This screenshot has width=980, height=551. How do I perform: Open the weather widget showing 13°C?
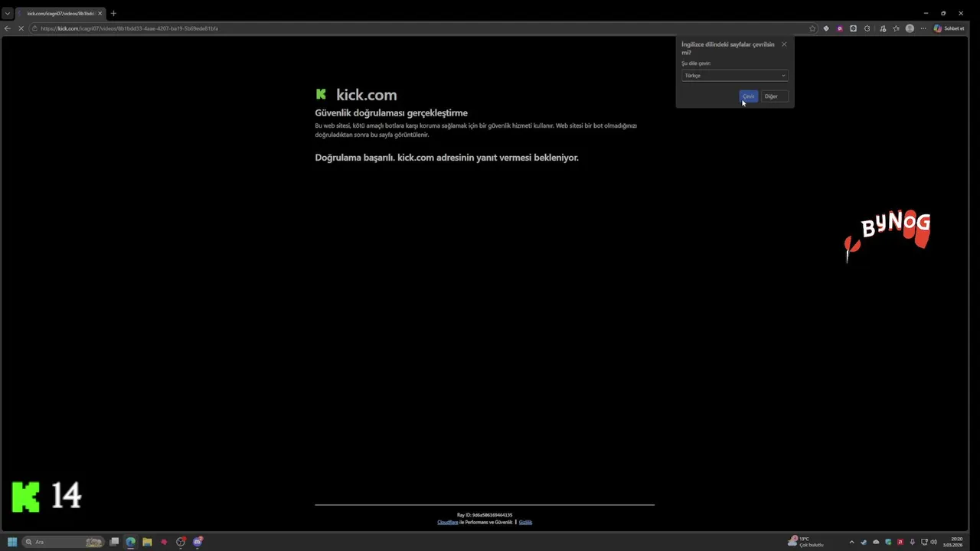click(806, 542)
